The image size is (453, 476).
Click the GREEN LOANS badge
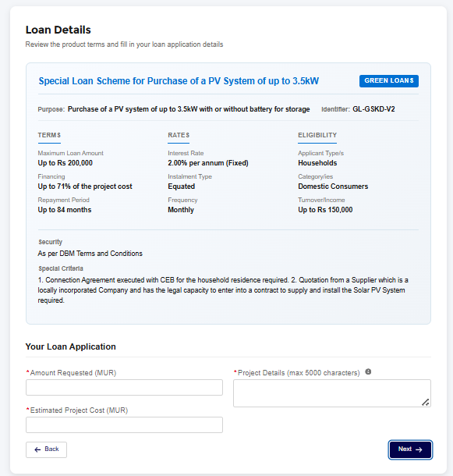[x=389, y=80]
